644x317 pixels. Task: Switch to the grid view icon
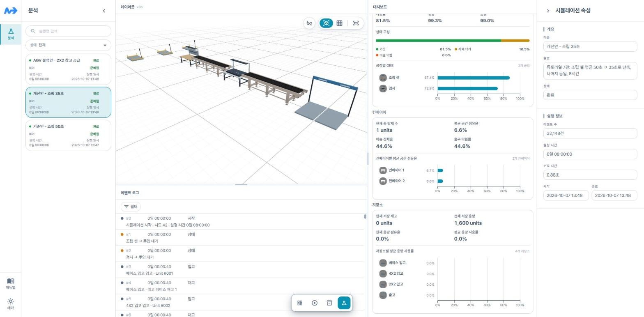[x=339, y=23]
